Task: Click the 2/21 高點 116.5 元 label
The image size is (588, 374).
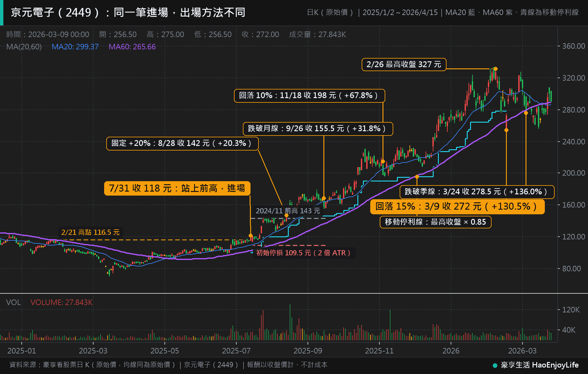Action: [x=91, y=233]
